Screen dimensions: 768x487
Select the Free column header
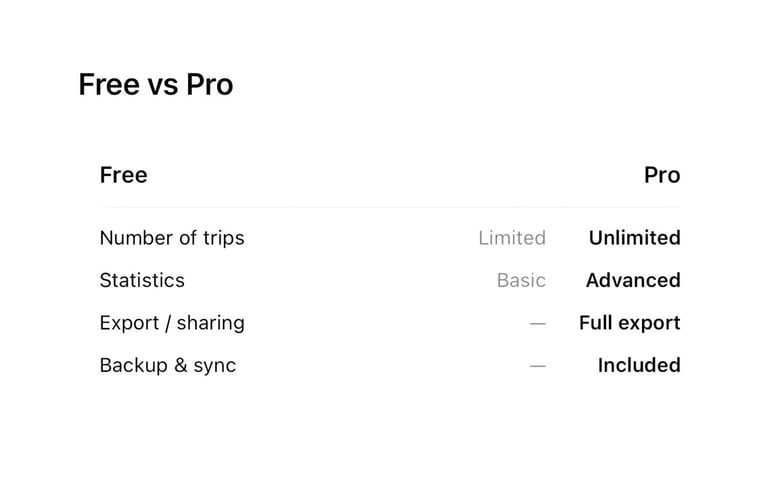click(124, 175)
